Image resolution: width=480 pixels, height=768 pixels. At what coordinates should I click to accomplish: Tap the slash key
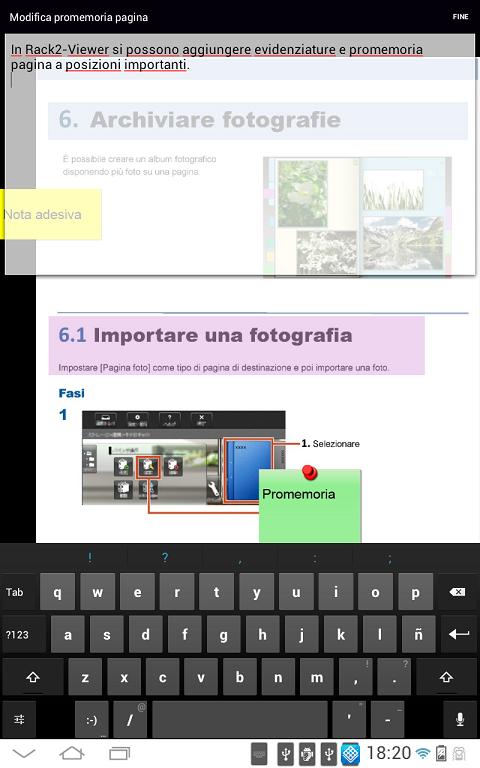[130, 720]
